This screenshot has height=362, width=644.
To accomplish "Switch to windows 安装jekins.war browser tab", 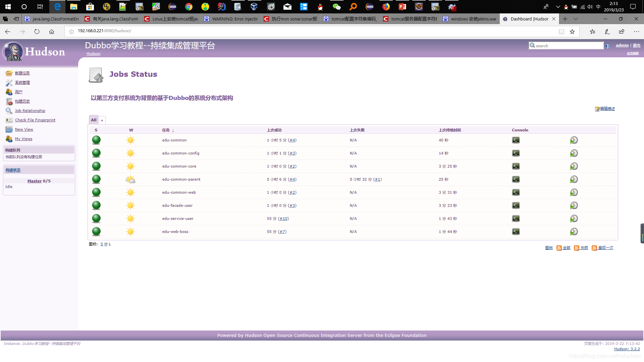I will point(470,19).
